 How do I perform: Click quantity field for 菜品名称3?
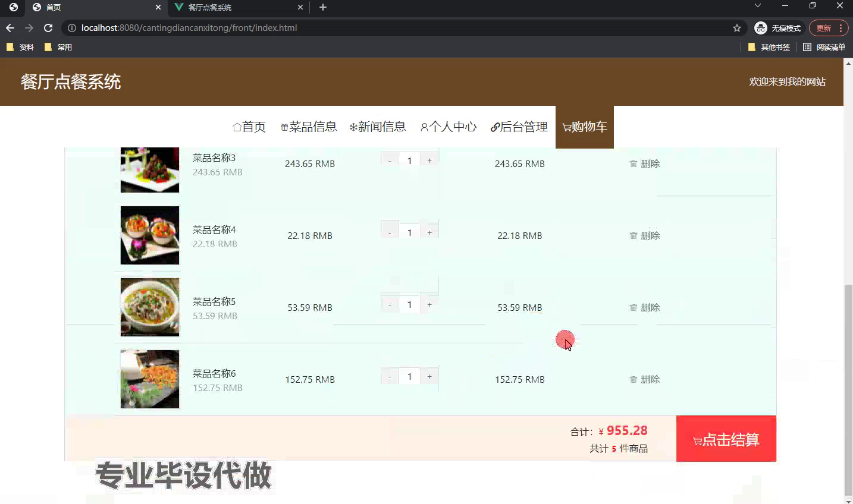(410, 160)
